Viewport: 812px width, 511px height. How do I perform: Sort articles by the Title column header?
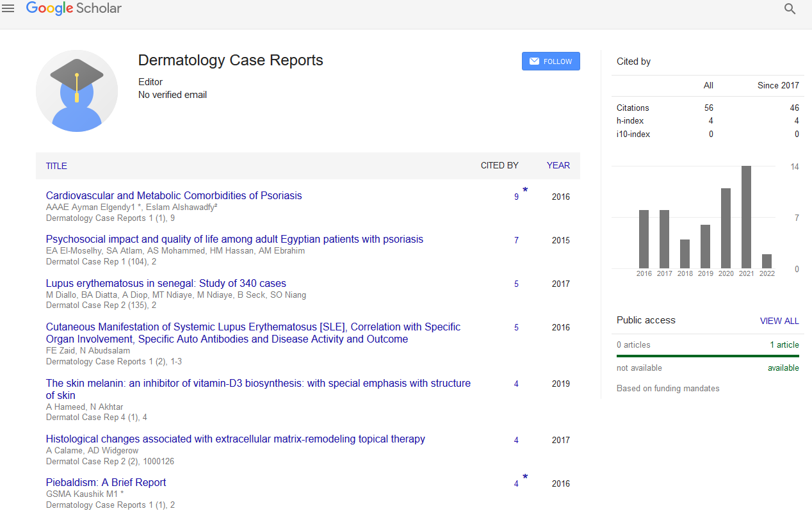[56, 166]
